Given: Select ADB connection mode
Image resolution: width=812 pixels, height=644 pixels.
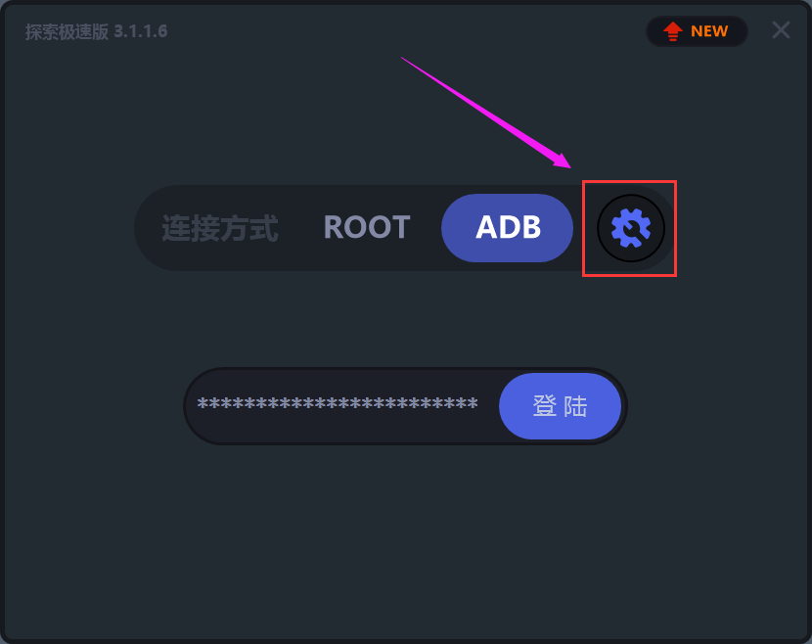Looking at the screenshot, I should pos(507,228).
